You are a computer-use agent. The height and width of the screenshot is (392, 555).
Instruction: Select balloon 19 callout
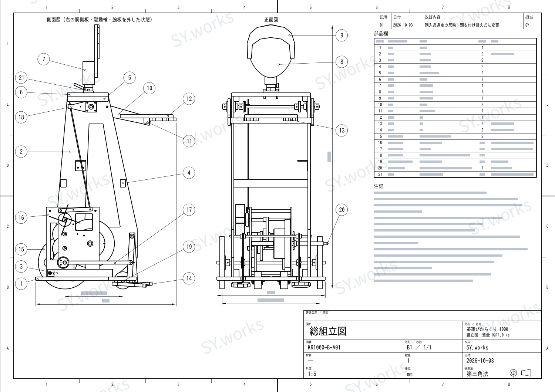(189, 247)
